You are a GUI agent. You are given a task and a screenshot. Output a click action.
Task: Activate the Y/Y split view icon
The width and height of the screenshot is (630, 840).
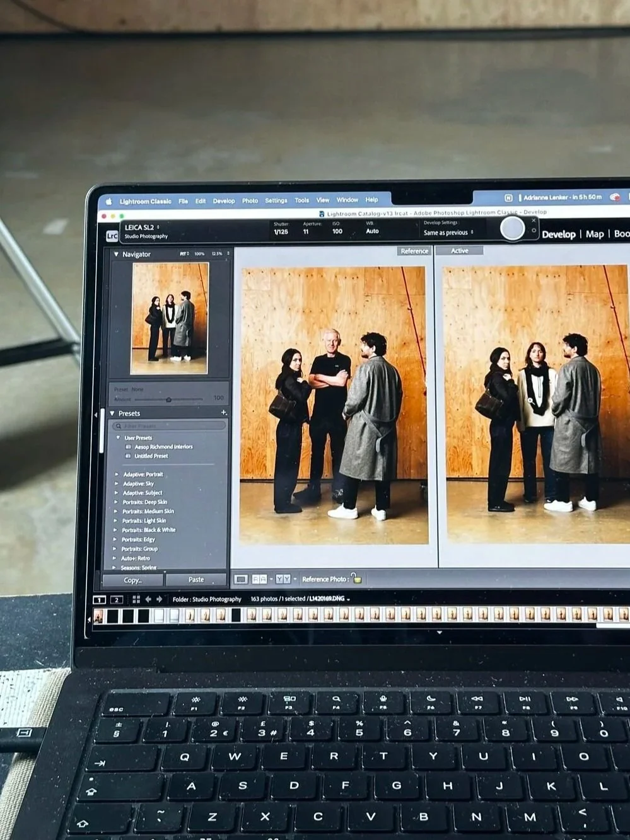pos(283,578)
